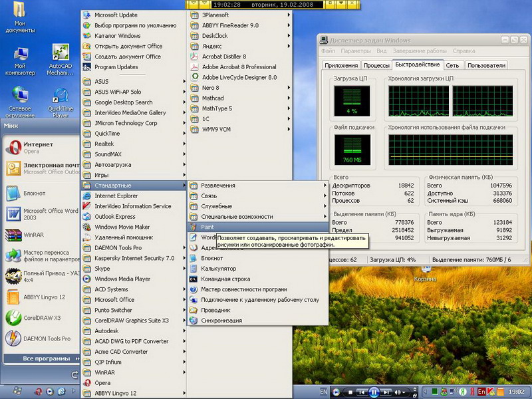Open Подключение к удаленному рабочему столу
532x399 pixels.
(x=258, y=300)
